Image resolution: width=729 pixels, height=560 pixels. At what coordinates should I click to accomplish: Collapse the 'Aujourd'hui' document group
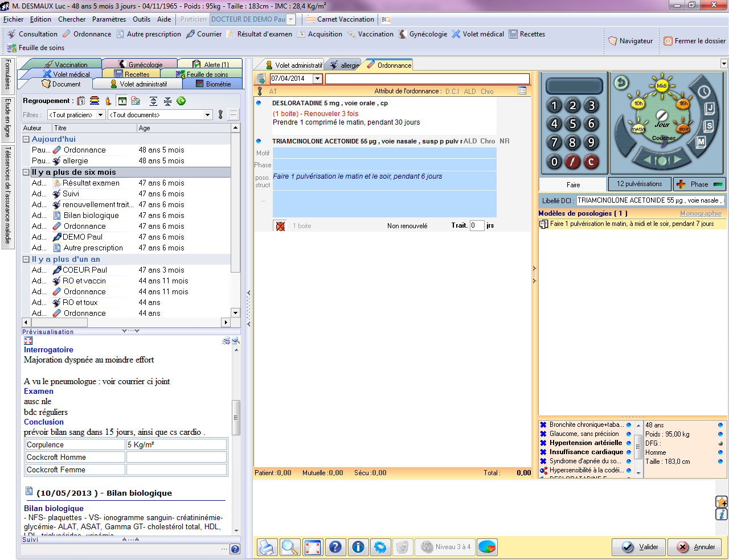coord(26,139)
